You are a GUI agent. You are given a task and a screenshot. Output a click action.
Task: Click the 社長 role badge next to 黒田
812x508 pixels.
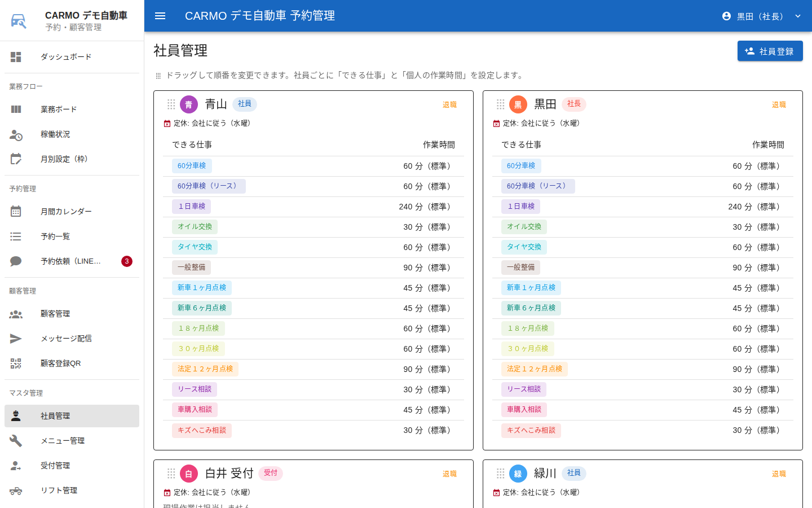click(574, 104)
